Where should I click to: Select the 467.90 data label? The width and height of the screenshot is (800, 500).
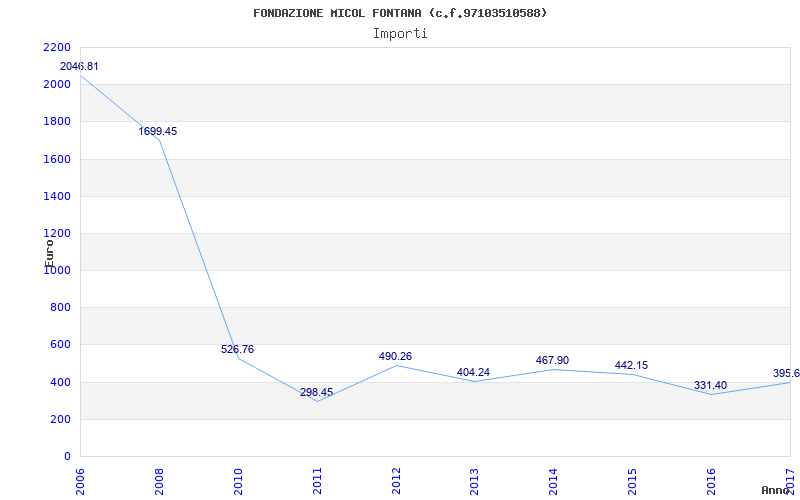pyautogui.click(x=552, y=360)
